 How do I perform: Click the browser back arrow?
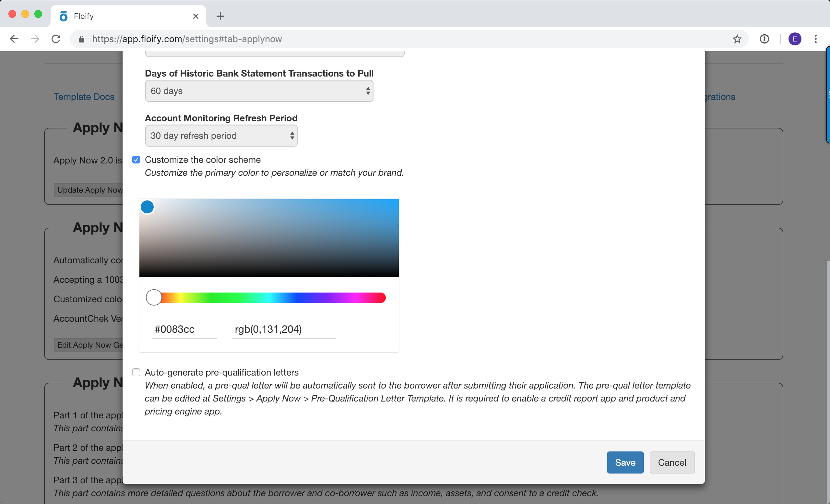point(14,39)
